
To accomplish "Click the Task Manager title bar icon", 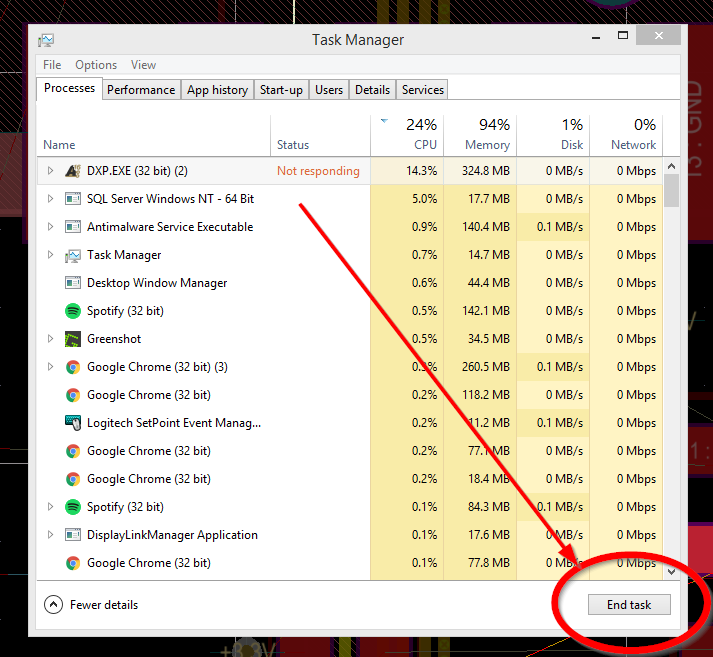I will coord(46,40).
